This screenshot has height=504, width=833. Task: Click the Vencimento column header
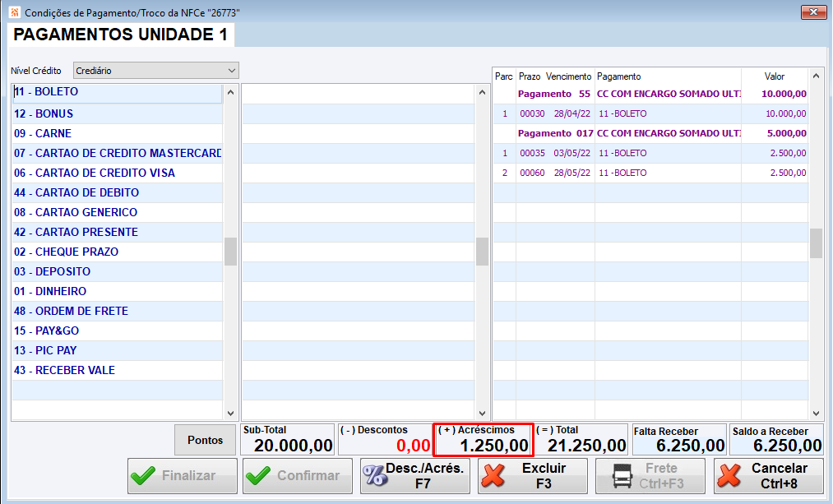point(568,76)
